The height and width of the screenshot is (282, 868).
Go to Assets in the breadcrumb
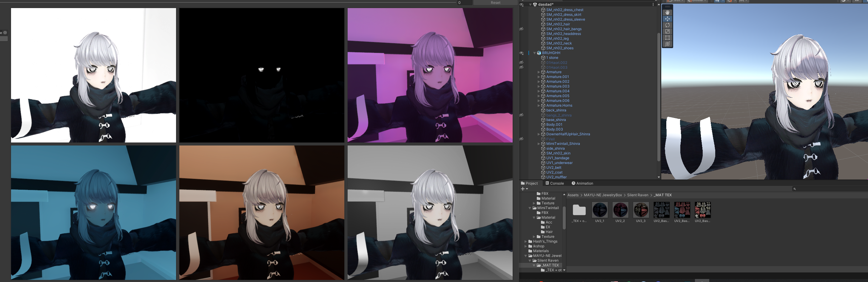tap(573, 195)
